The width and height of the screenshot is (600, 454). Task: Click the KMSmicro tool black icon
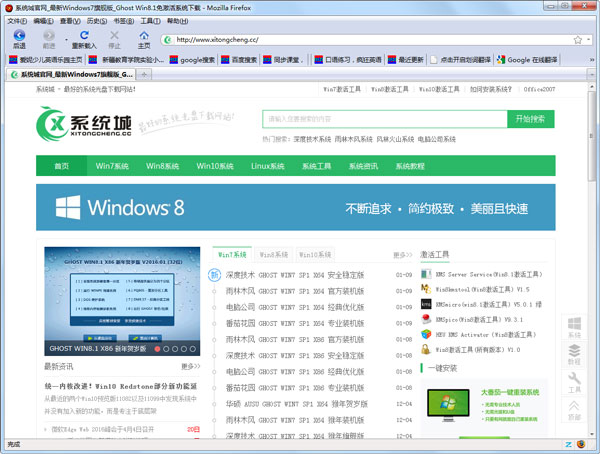pos(426,304)
